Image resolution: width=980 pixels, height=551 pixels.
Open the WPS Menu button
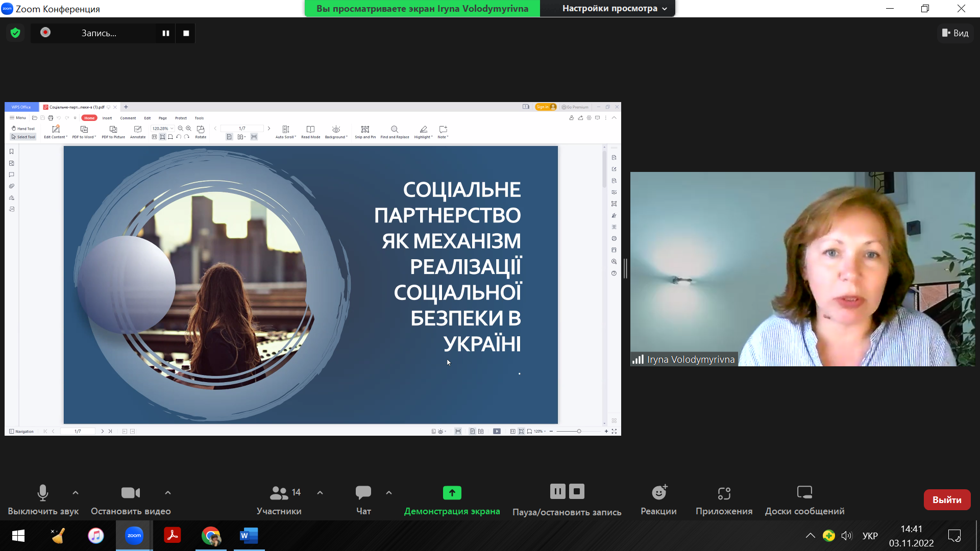[x=18, y=118]
